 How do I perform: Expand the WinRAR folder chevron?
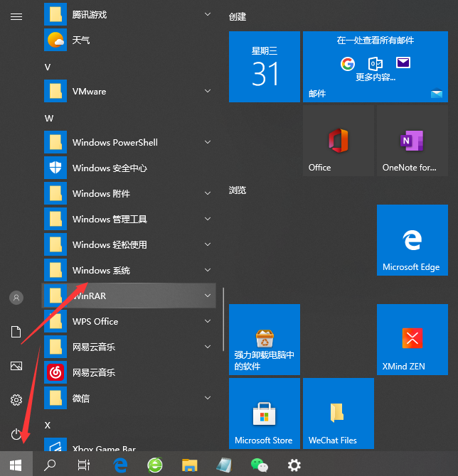(x=208, y=296)
